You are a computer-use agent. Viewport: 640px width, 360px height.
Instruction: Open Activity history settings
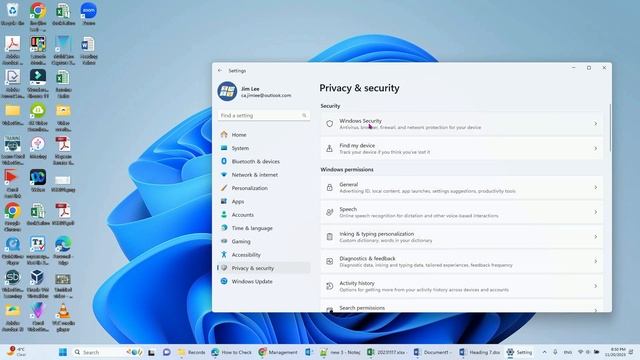coord(462,286)
